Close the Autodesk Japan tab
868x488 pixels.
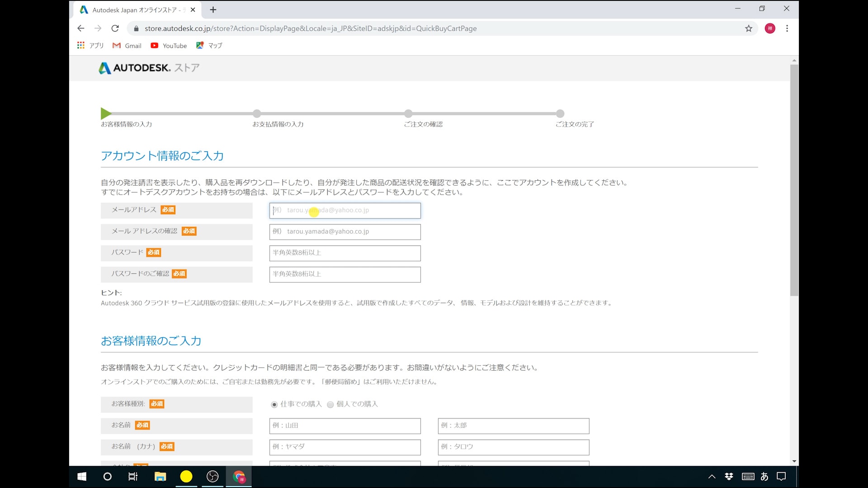coord(193,9)
